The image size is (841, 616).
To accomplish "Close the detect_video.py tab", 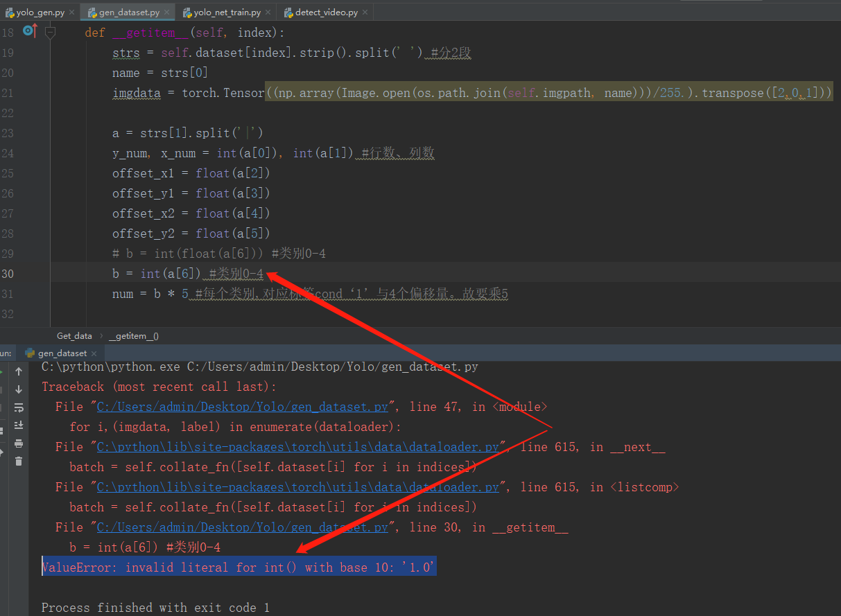I will tap(366, 12).
